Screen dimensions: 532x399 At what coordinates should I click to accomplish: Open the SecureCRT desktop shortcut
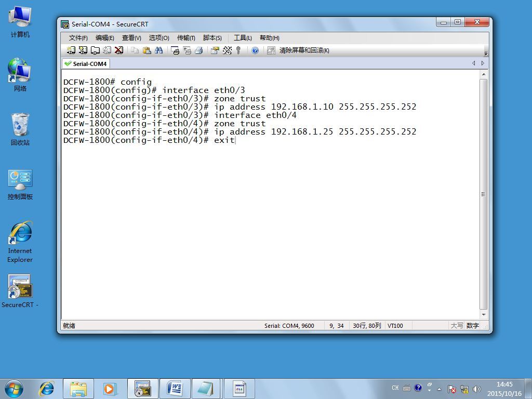pos(20,291)
